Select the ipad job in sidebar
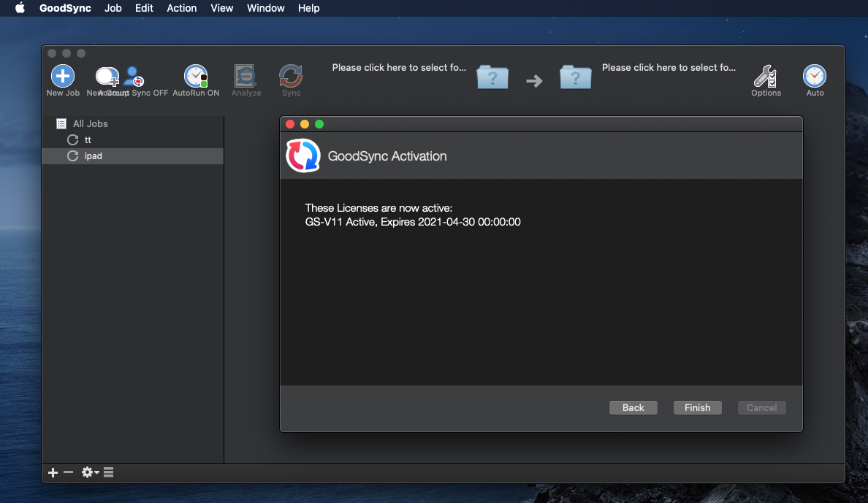The width and height of the screenshot is (868, 503). (x=93, y=155)
